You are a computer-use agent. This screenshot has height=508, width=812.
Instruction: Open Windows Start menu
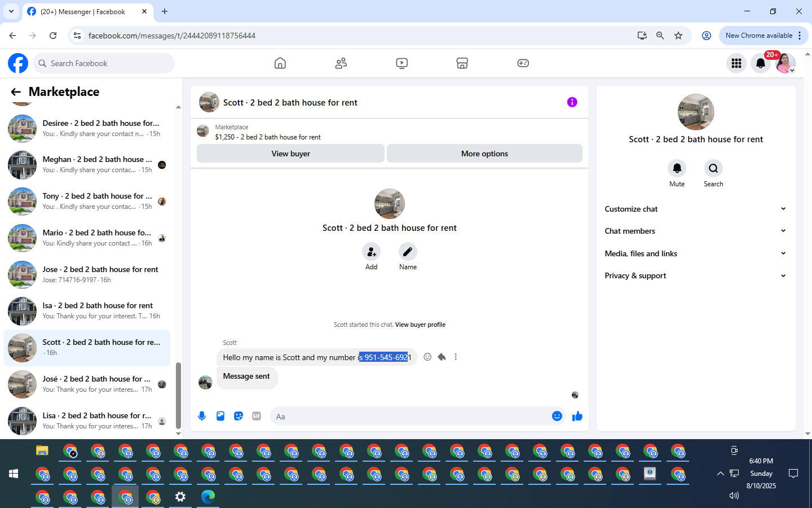(14, 474)
